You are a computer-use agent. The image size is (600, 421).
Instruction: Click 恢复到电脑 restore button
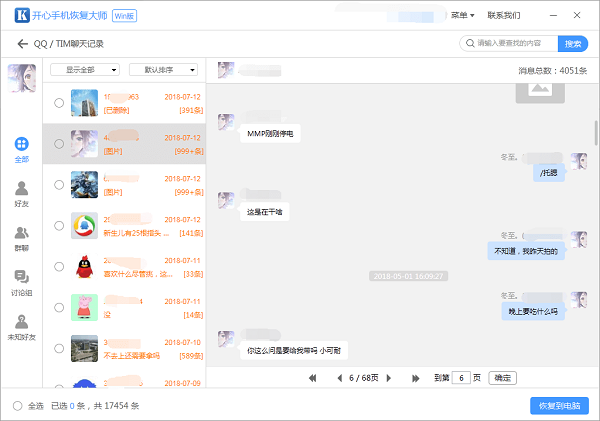click(x=559, y=406)
